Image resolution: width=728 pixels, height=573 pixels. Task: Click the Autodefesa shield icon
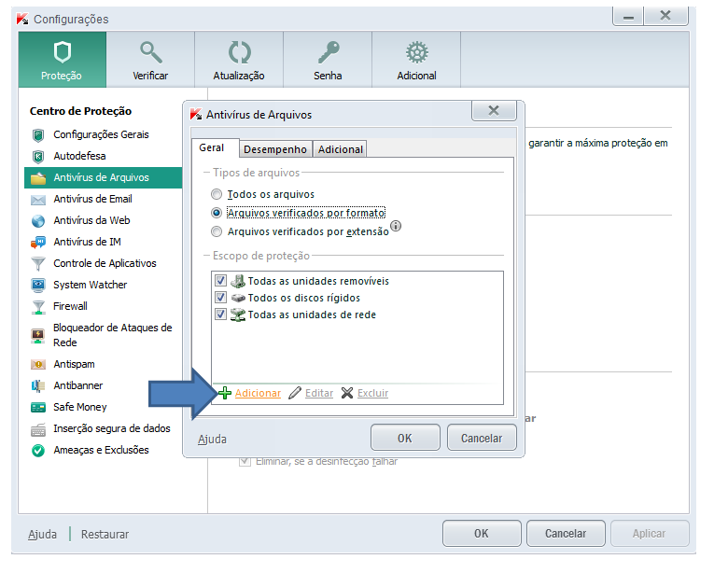tap(38, 157)
